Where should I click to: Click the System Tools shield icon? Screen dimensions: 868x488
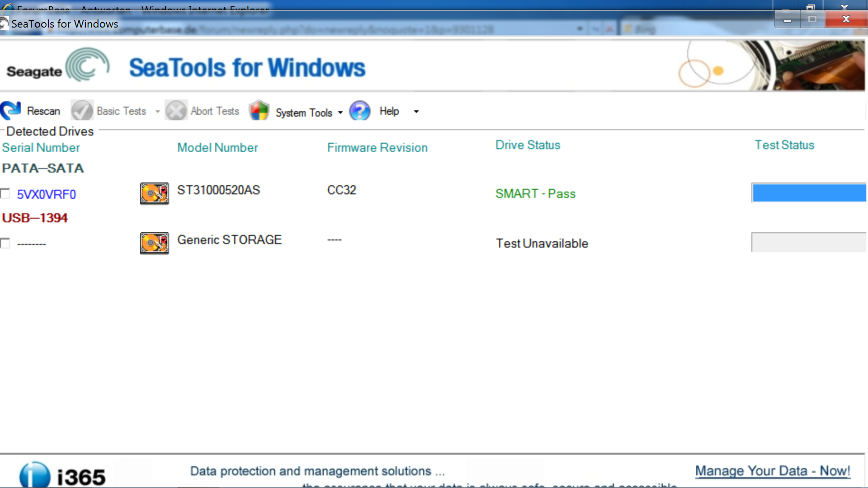click(x=259, y=111)
